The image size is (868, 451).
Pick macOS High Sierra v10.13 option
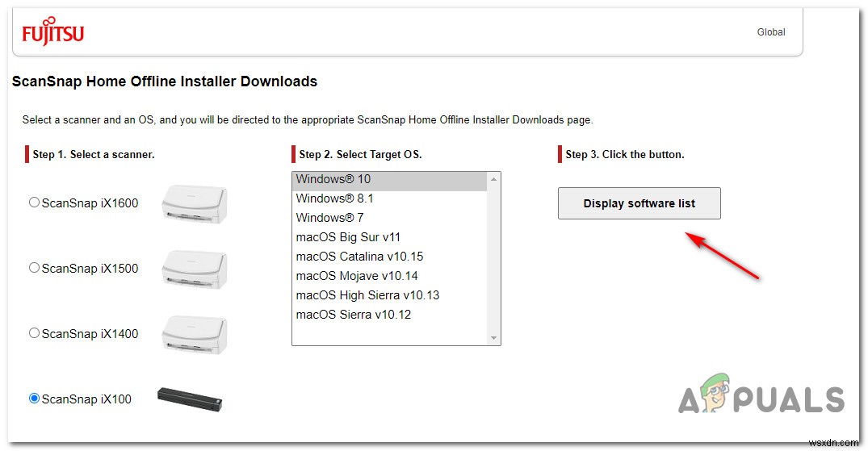[389, 295]
